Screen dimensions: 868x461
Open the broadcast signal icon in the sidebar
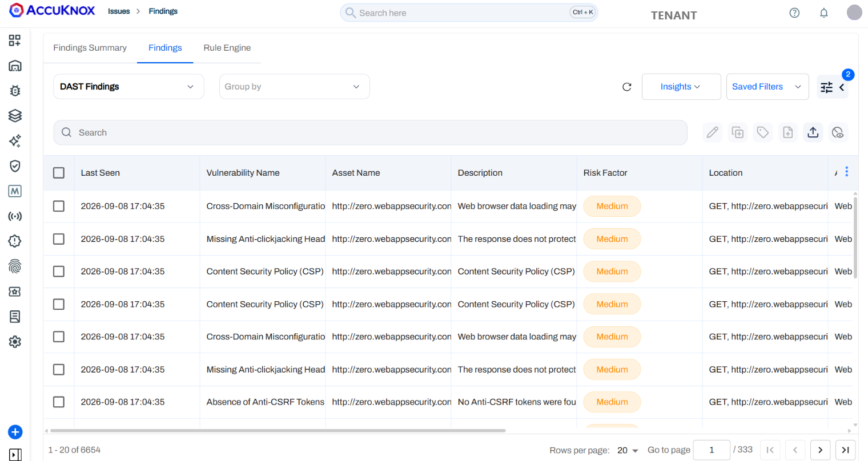[x=15, y=216]
